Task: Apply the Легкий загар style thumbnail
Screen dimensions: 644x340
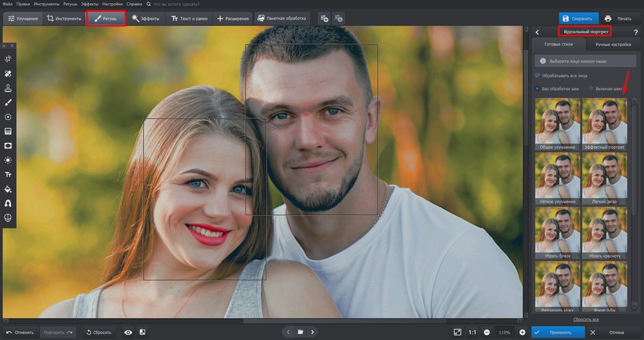Action: [604, 178]
